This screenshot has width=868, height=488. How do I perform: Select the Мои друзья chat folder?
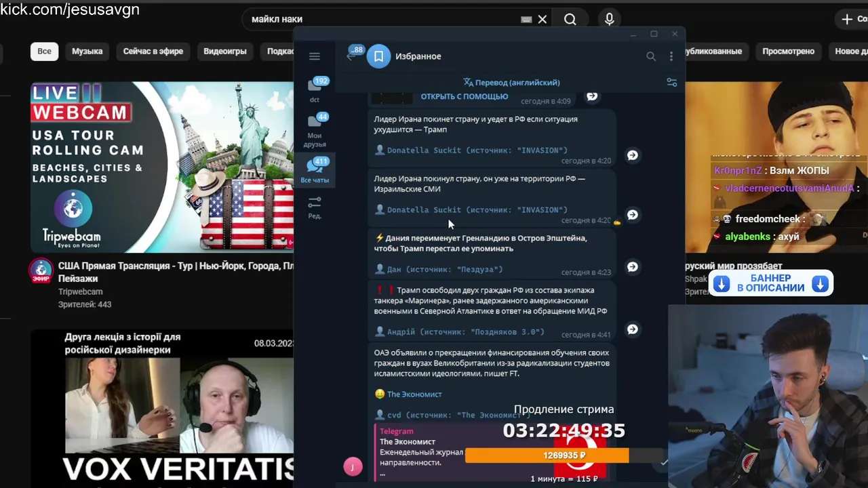coord(315,130)
